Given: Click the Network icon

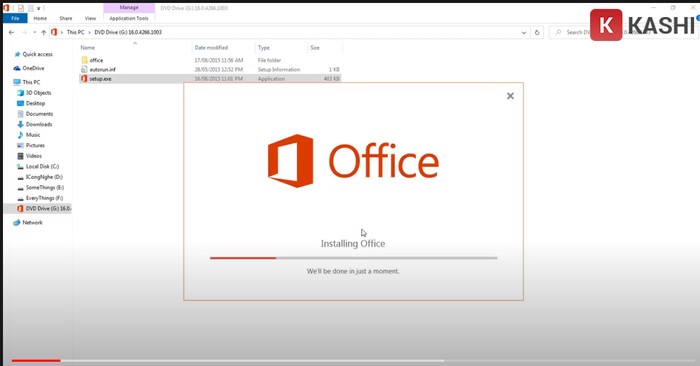Looking at the screenshot, I should (x=17, y=222).
